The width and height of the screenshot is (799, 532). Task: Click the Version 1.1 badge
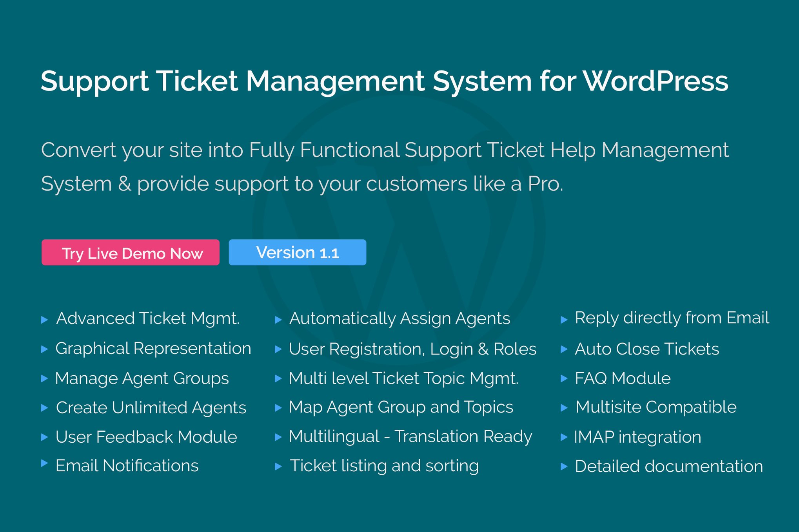click(297, 253)
